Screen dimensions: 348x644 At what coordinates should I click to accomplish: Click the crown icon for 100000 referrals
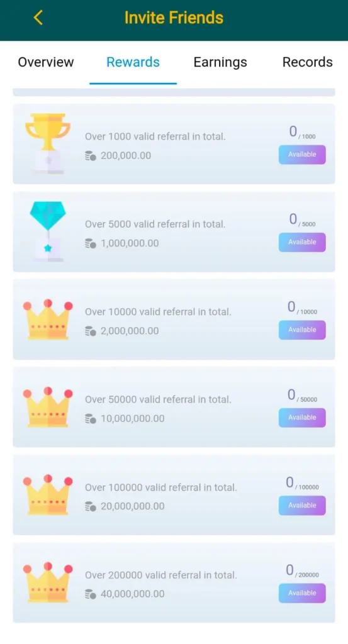(x=48, y=495)
